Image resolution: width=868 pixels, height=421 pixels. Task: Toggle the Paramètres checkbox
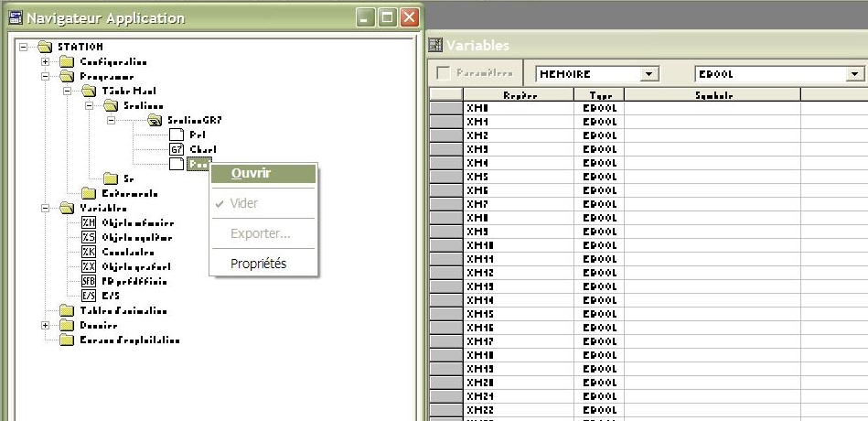tap(443, 73)
